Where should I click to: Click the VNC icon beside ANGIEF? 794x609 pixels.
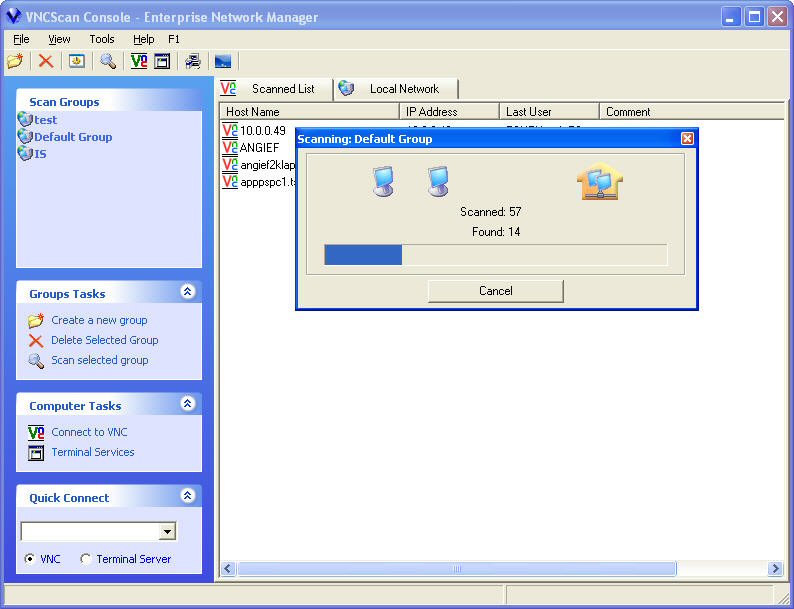tap(230, 147)
